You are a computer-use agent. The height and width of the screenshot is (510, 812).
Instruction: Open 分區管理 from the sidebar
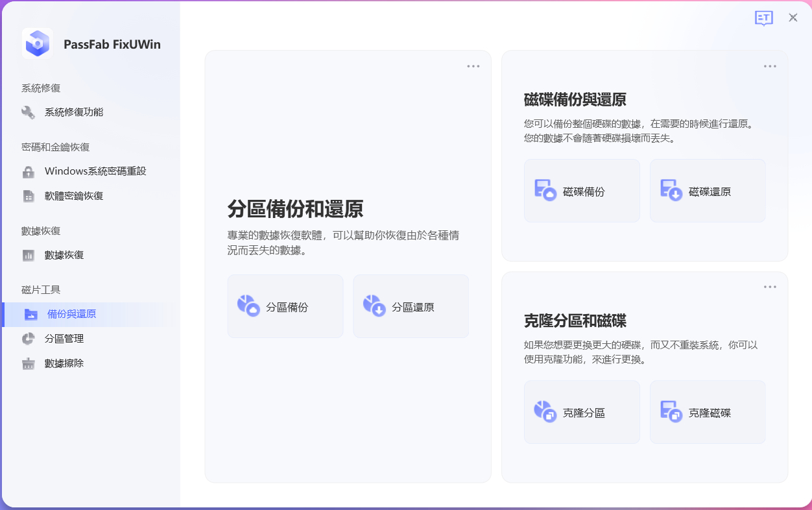64,339
